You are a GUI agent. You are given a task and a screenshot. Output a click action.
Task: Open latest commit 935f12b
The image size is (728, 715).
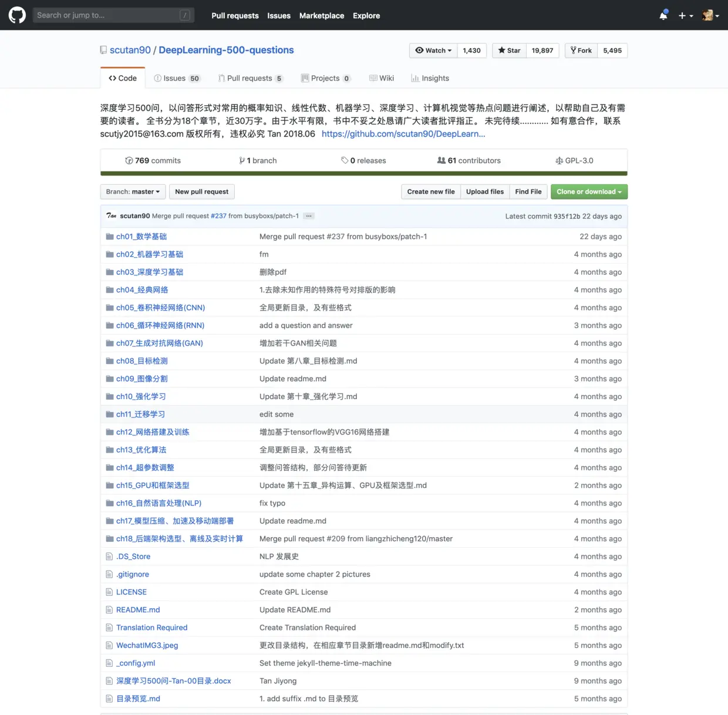coord(567,216)
